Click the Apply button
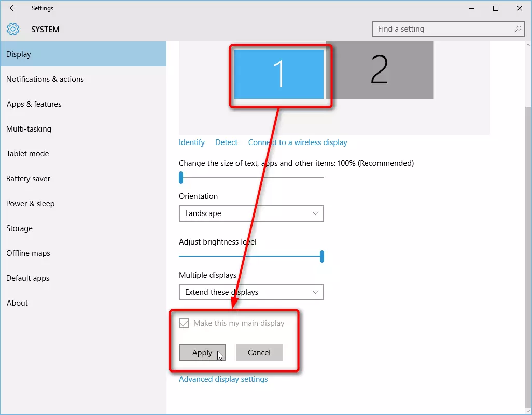 (202, 353)
